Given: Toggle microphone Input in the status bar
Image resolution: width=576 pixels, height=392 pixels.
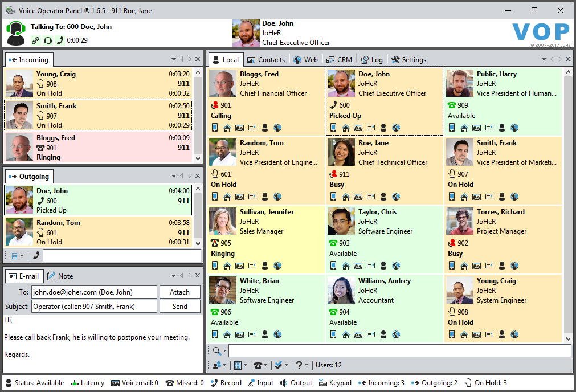Looking at the screenshot, I should point(261,383).
